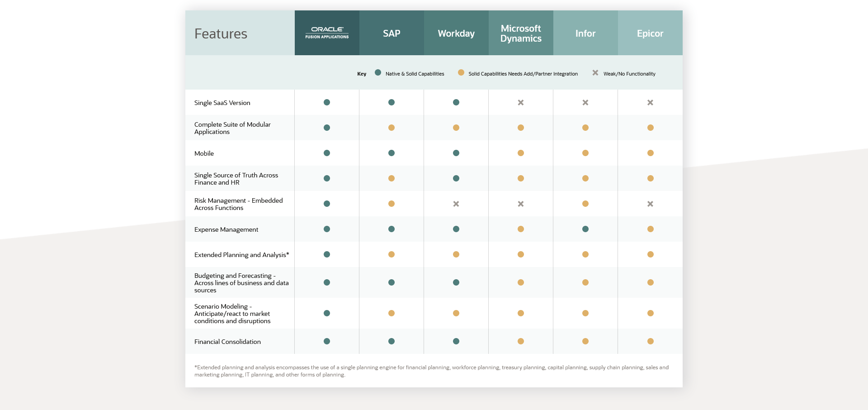The image size is (868, 410).
Task: Click the Weak/No Functionality X in legend
Action: 595,73
